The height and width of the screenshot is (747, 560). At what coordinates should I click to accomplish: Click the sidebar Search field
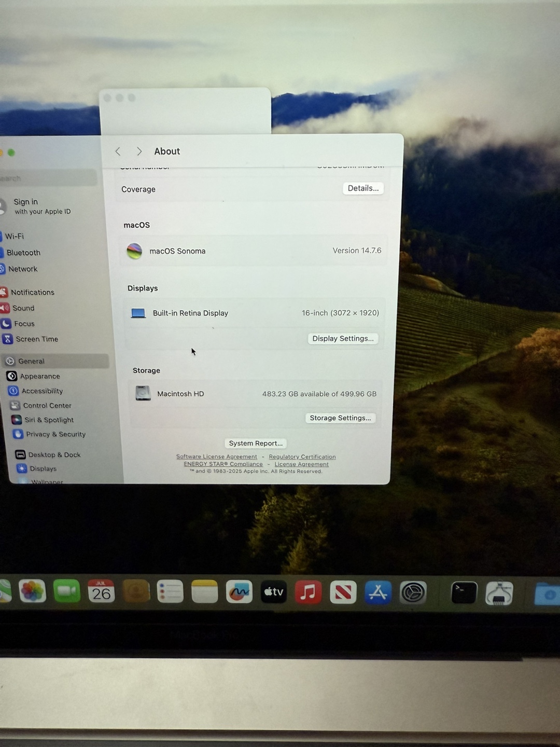click(48, 178)
